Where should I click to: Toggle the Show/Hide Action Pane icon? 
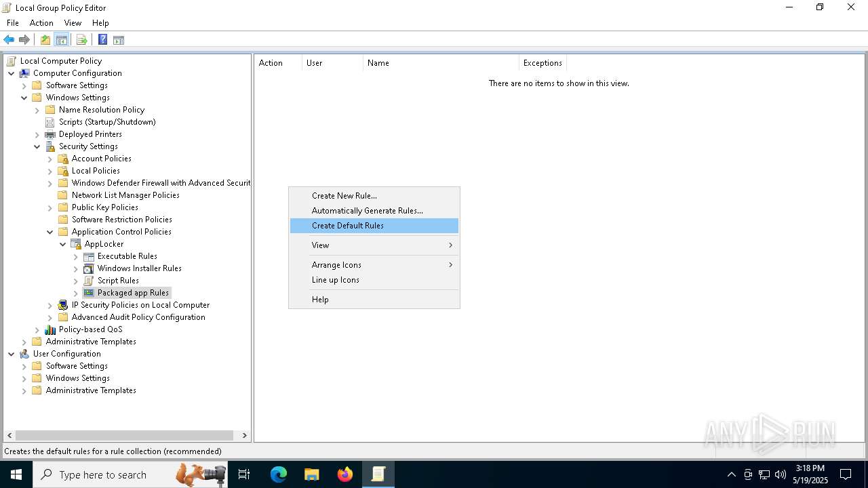point(119,40)
